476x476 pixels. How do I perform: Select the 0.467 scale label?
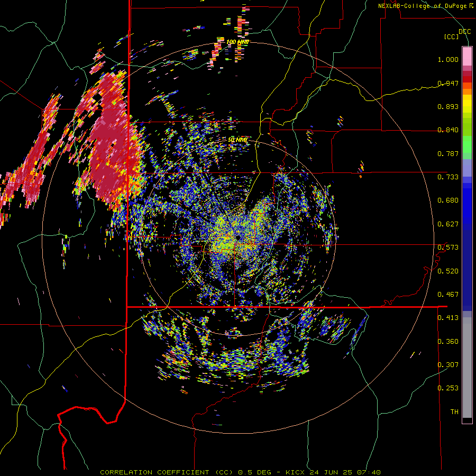[x=448, y=295]
